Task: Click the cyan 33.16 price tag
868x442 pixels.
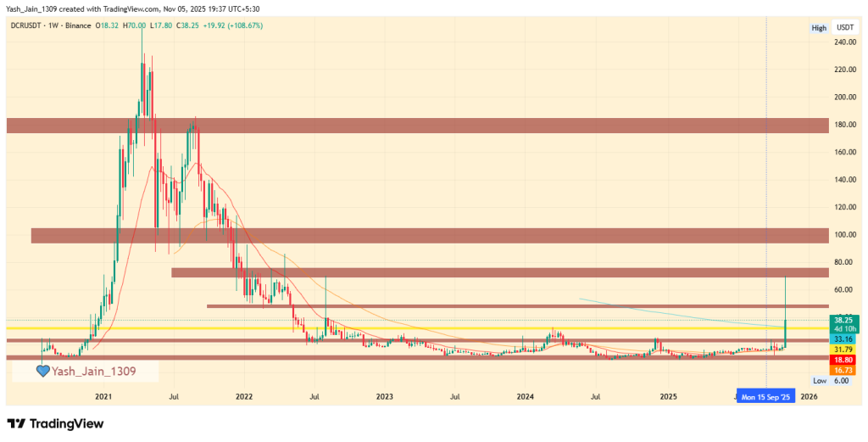Action: coord(843,338)
